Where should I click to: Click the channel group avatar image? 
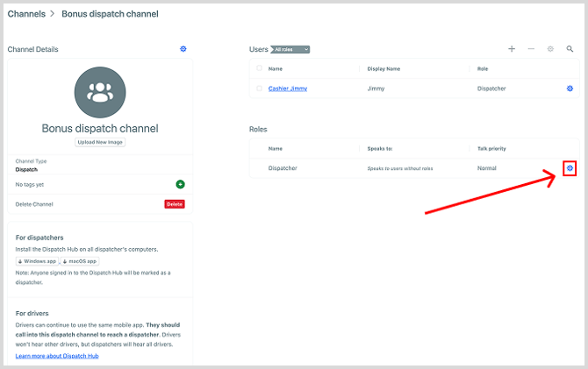[100, 92]
